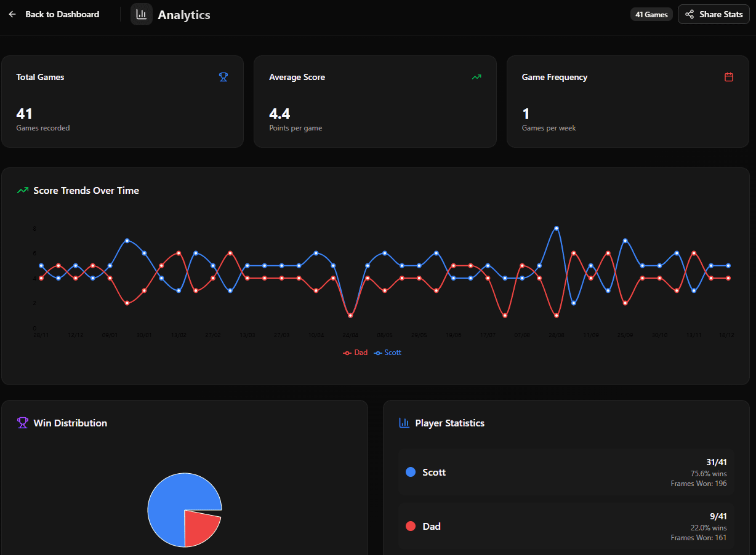Click Scott's peak data point at 28/08

pyautogui.click(x=557, y=228)
